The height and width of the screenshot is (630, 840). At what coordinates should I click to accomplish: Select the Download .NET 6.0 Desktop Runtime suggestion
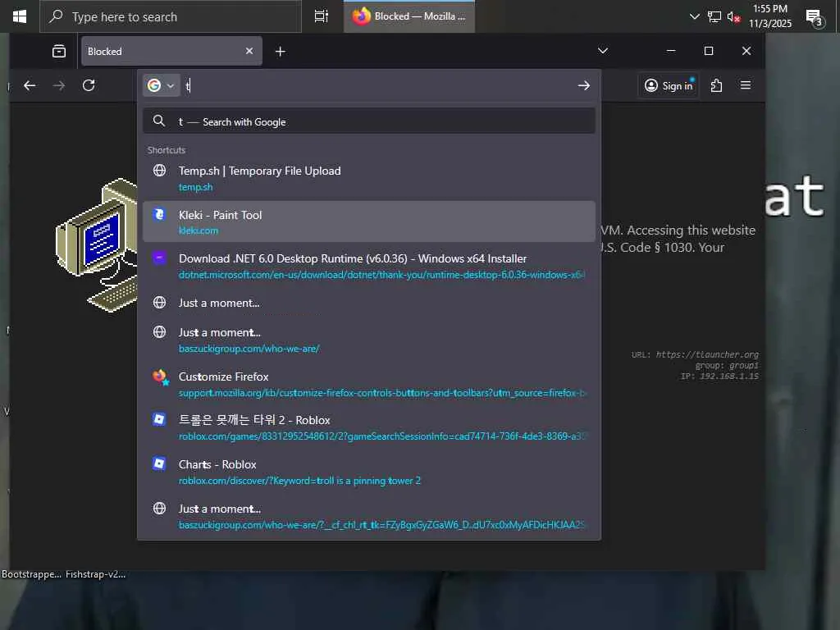click(369, 267)
